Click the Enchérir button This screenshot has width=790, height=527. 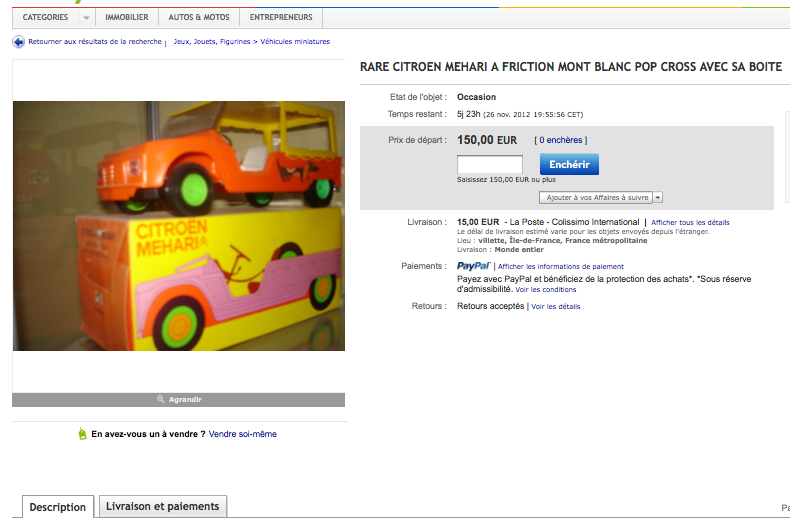coord(569,164)
